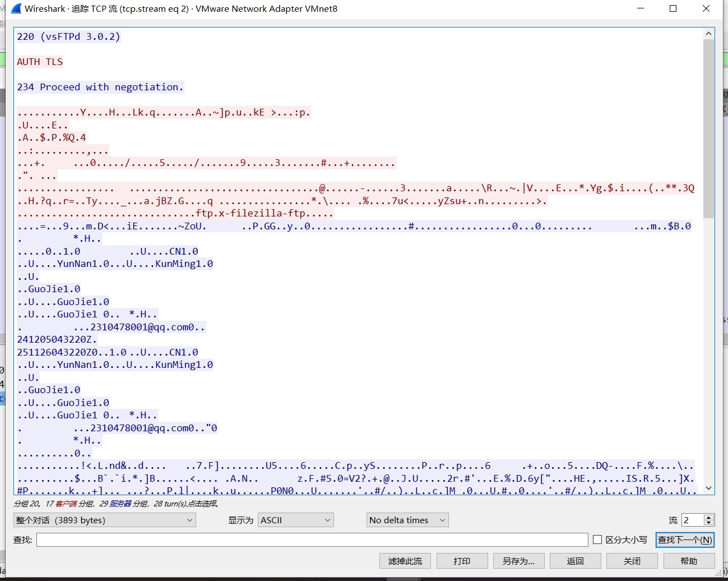Click the Wireshark shark fin title icon

(x=16, y=8)
